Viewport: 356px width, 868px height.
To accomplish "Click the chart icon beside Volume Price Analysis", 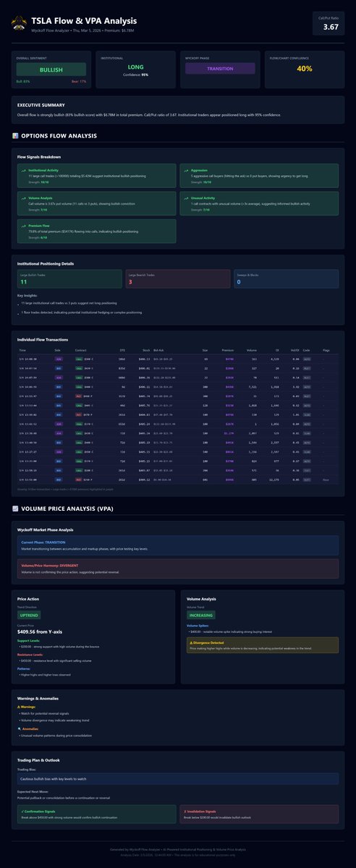I will [16, 509].
